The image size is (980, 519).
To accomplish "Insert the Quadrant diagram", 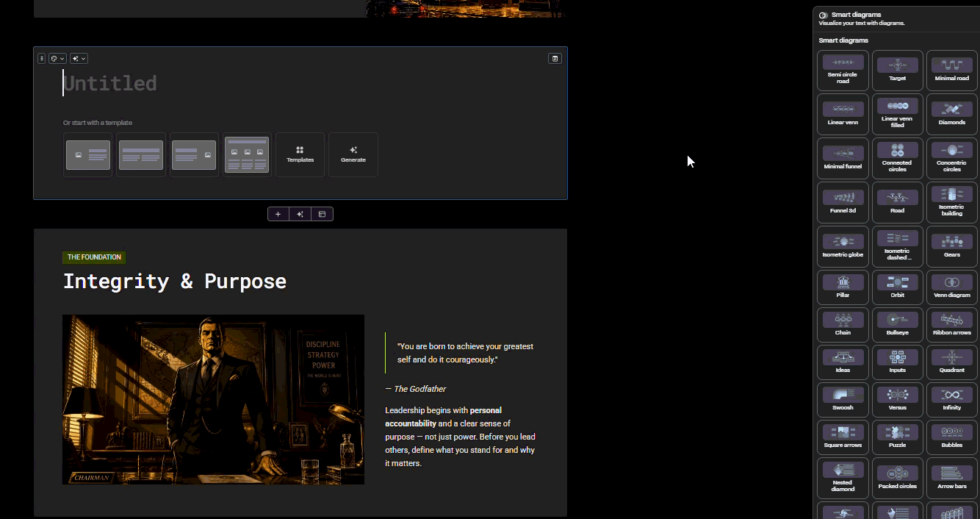I will pyautogui.click(x=952, y=362).
